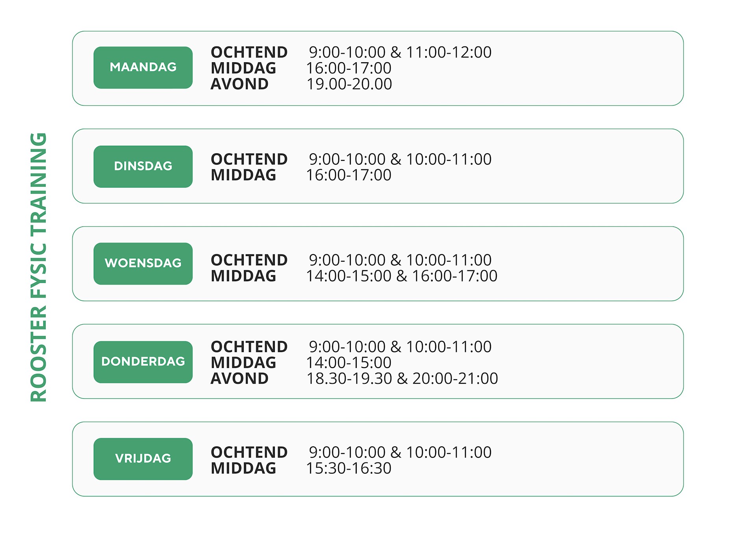Click Tuesday's OCHTEND time 9:00-10:00 & 10:00-11:00
Image resolution: width=756 pixels, height=535 pixels.
click(x=400, y=159)
